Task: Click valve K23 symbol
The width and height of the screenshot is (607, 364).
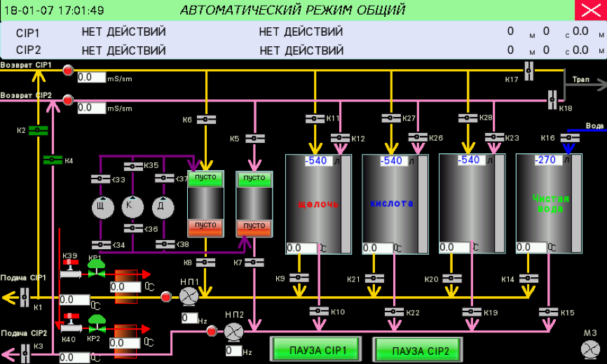Action: tap(494, 137)
